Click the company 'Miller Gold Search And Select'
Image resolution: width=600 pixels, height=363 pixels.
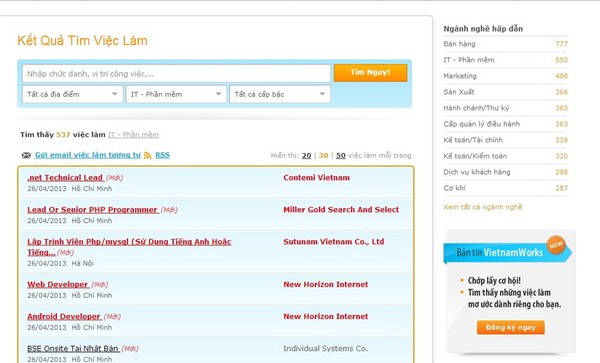click(341, 210)
